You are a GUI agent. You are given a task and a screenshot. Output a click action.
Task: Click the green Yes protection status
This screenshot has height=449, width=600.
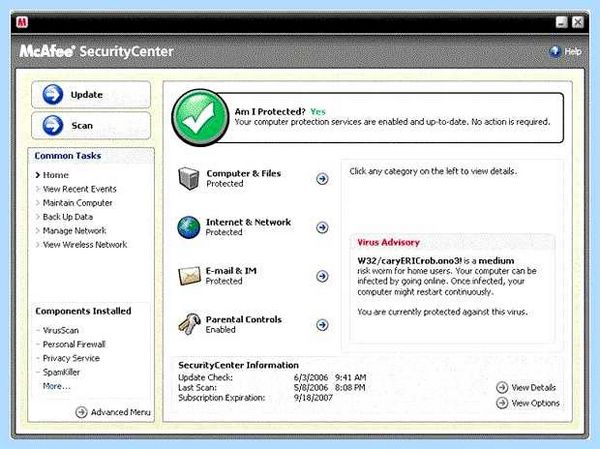point(318,111)
